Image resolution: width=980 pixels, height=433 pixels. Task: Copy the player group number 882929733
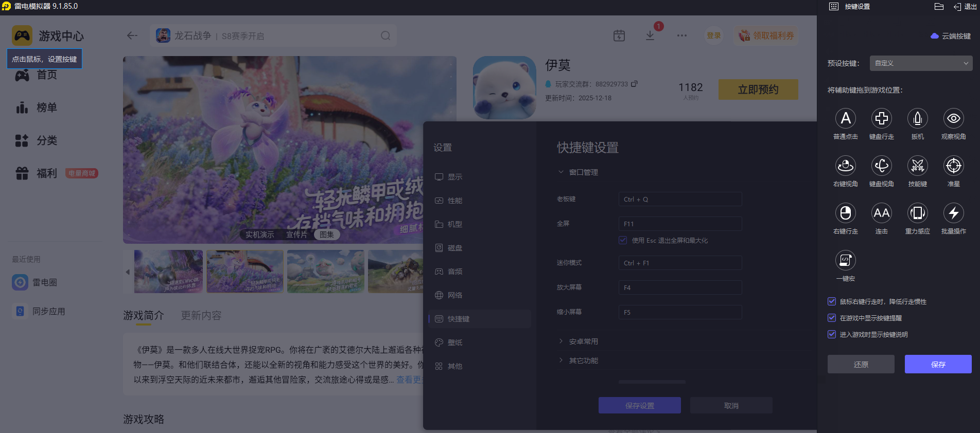pyautogui.click(x=634, y=84)
